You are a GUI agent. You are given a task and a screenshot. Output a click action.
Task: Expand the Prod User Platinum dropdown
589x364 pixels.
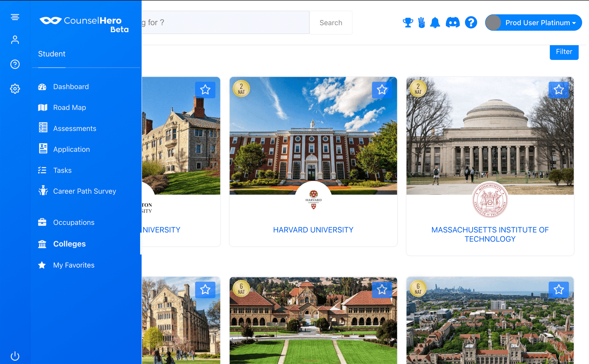(533, 23)
